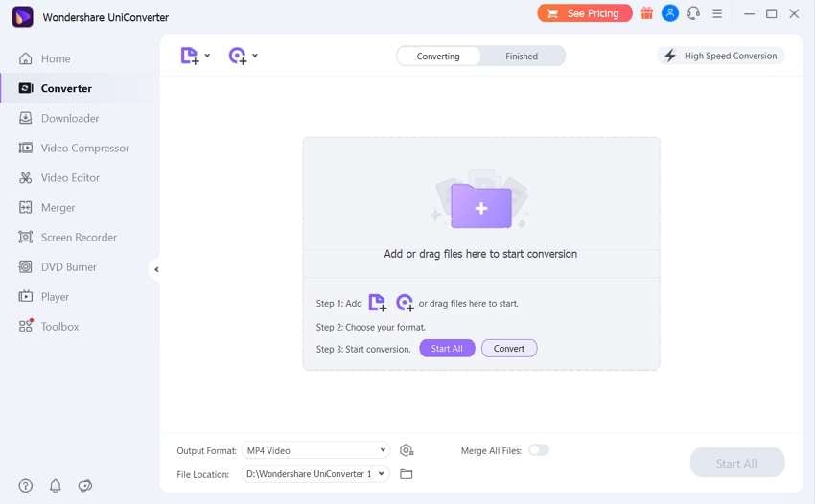Open the Output Format MP4 Video dropdown
The height and width of the screenshot is (504, 815).
315,450
